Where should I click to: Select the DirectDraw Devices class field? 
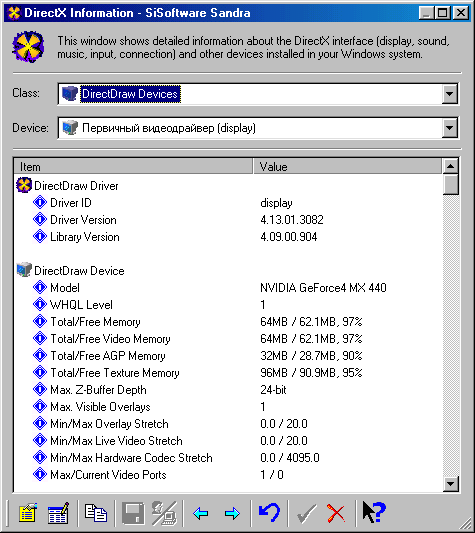(258, 94)
